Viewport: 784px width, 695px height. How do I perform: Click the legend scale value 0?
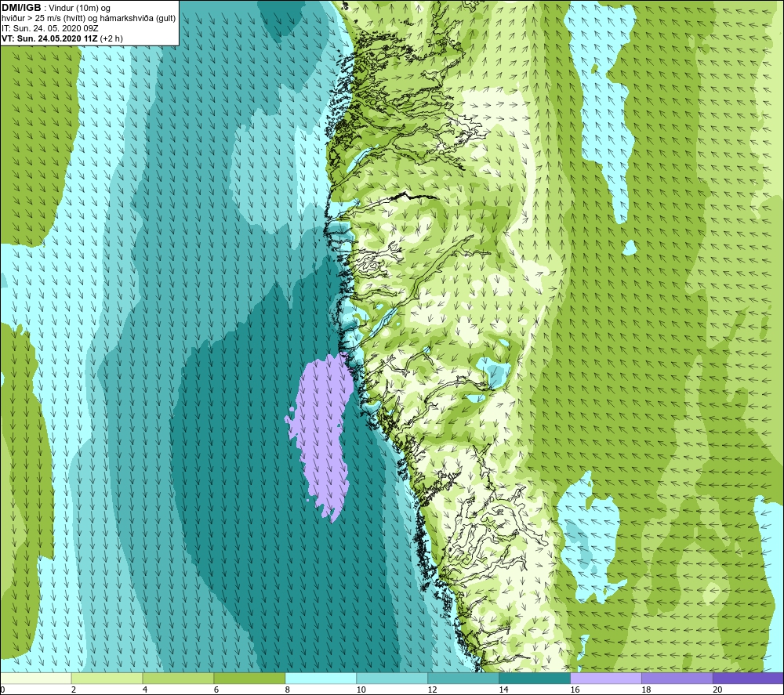(2, 690)
